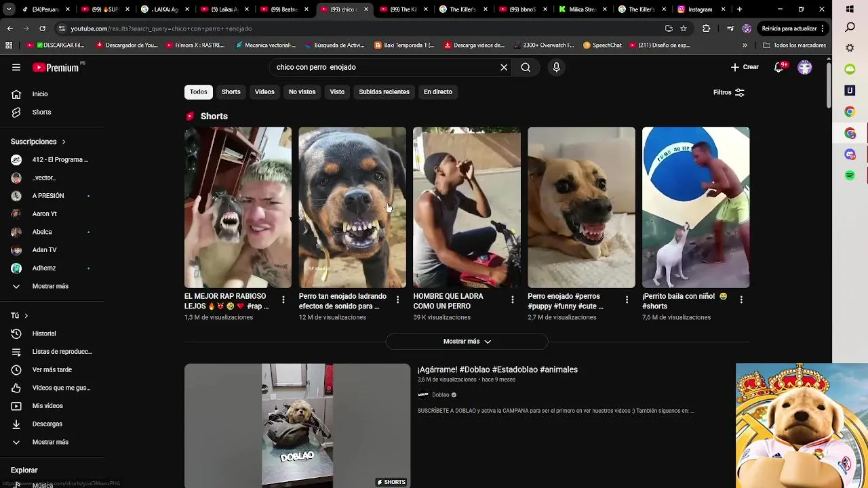Play the Rottweiler Perro tan enojado short thumbnail
This screenshot has width=868, height=488.
352,207
